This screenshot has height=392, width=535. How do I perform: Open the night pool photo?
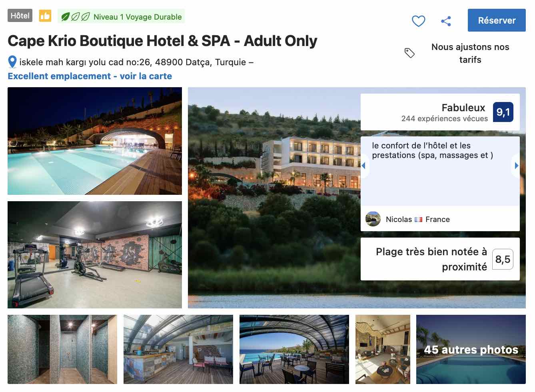pos(95,141)
